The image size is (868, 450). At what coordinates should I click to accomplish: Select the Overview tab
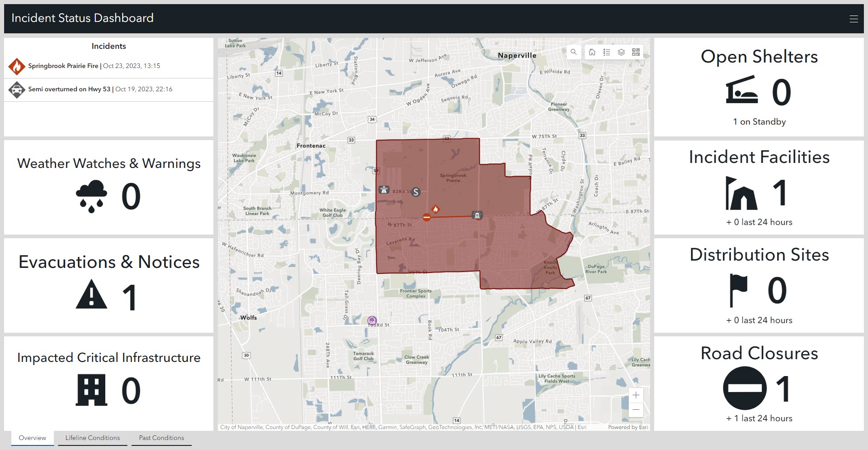click(32, 438)
